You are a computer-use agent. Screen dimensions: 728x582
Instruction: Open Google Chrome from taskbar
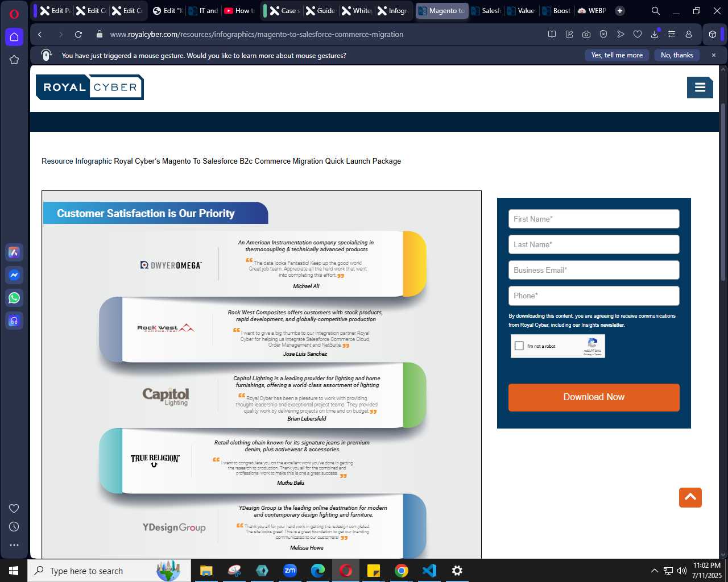[x=402, y=571]
